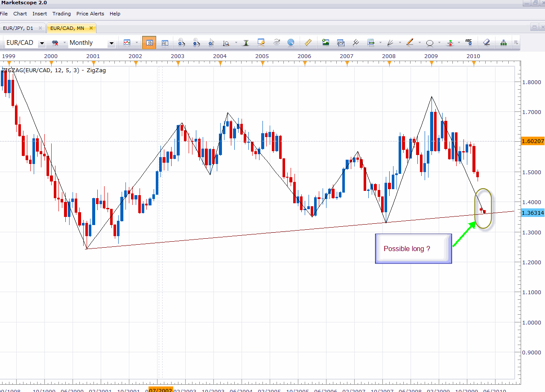This screenshot has height=392, width=545.
Task: Open the Price Alerts menu
Action: click(x=90, y=14)
